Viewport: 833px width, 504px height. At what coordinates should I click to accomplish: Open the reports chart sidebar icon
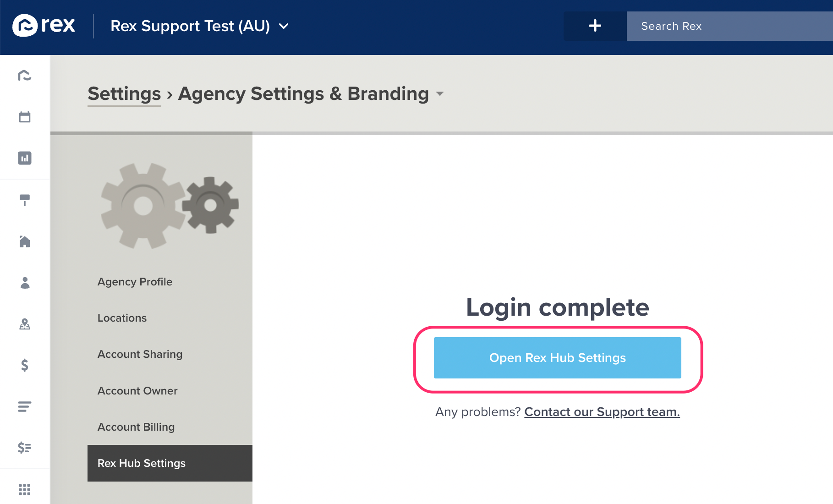[25, 158]
